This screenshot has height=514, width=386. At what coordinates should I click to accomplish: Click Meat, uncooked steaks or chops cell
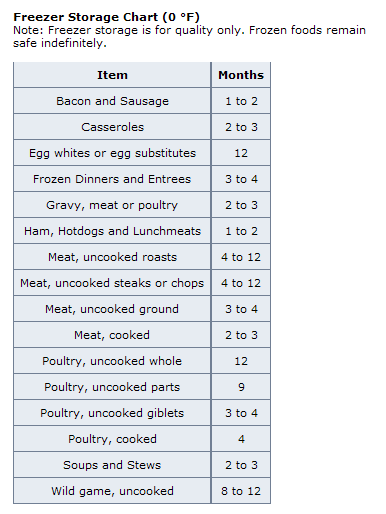112,283
